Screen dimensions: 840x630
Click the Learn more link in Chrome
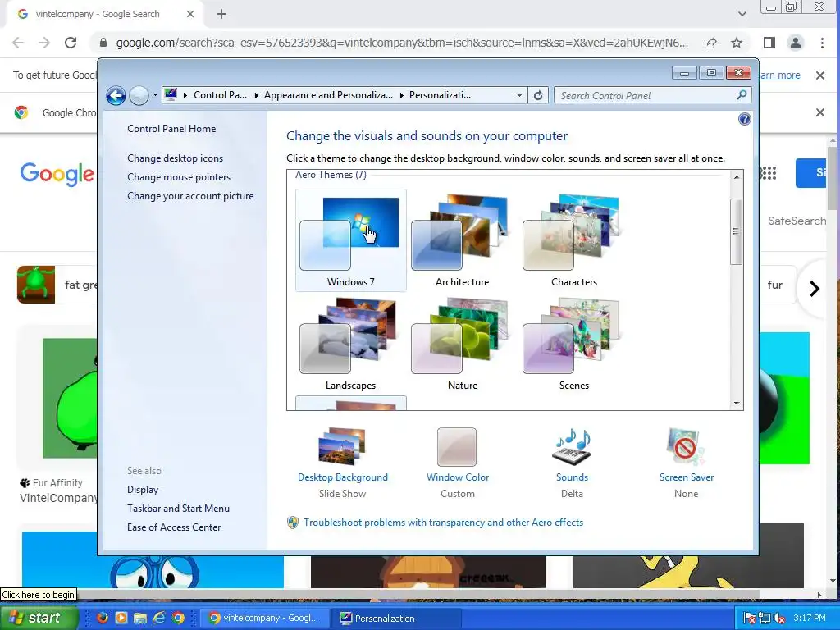779,75
